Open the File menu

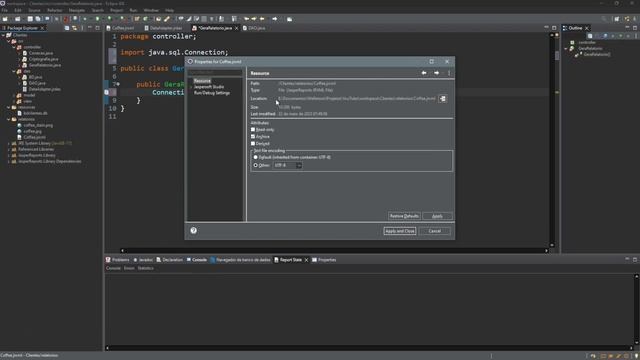[5, 10]
